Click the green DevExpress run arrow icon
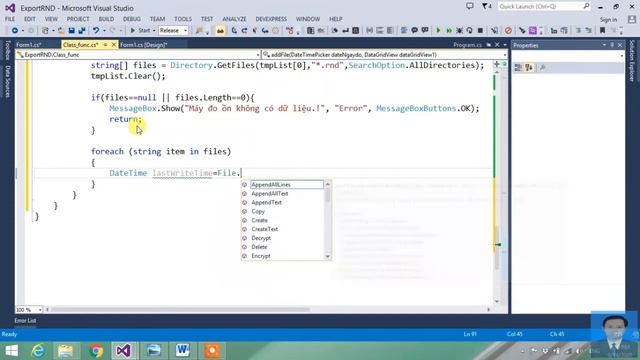This screenshot has width=640, height=360. [438, 31]
